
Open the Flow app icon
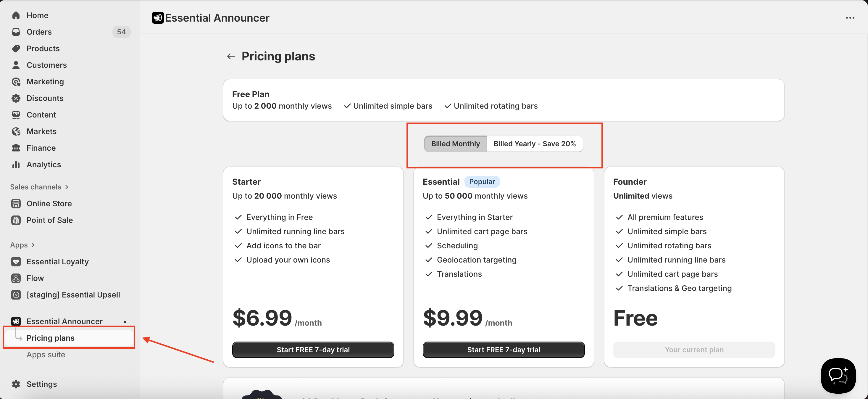16,278
